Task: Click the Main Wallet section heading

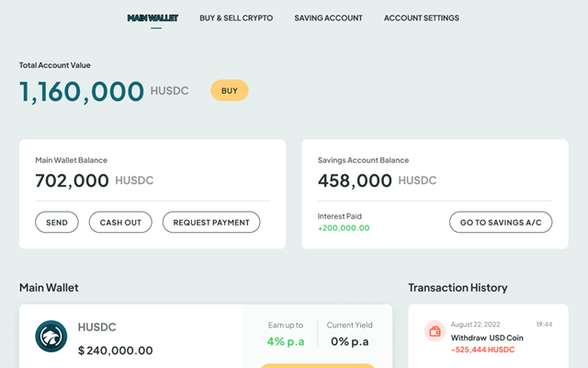Action: point(49,288)
